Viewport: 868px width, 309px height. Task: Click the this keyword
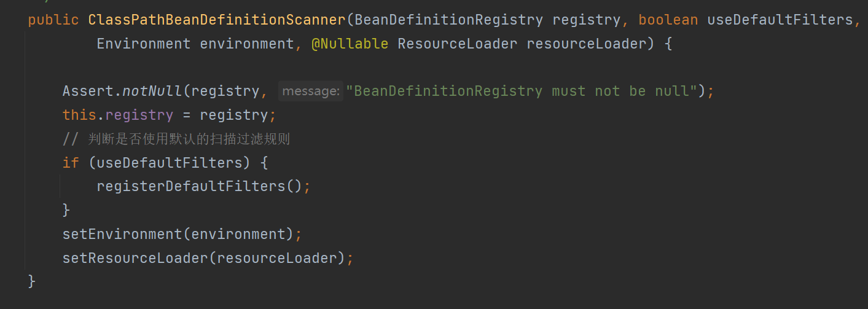click(79, 115)
